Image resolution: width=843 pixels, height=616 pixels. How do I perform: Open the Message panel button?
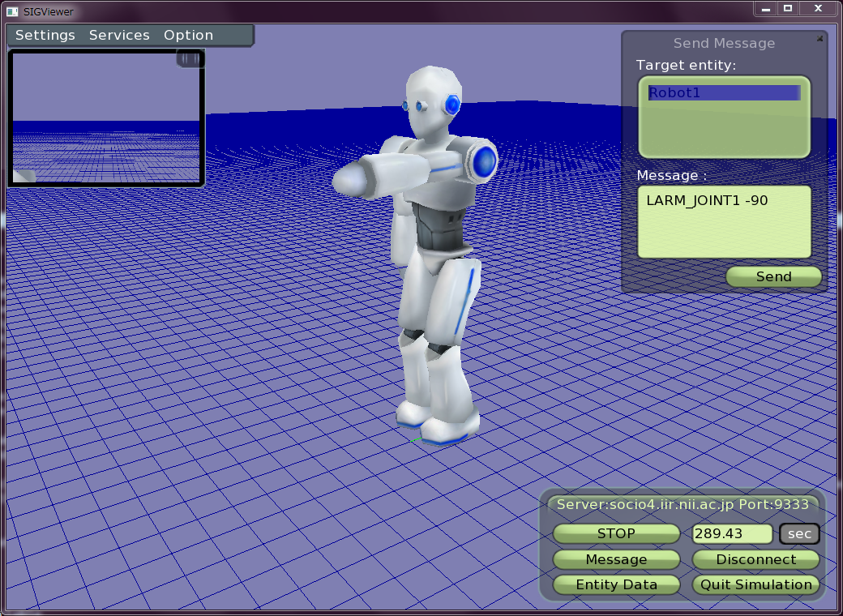click(616, 559)
